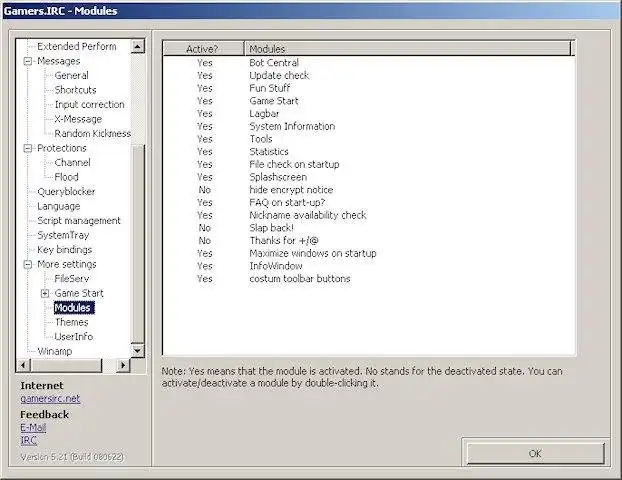Select Channel under Protections
This screenshot has height=480, width=622.
click(72, 163)
